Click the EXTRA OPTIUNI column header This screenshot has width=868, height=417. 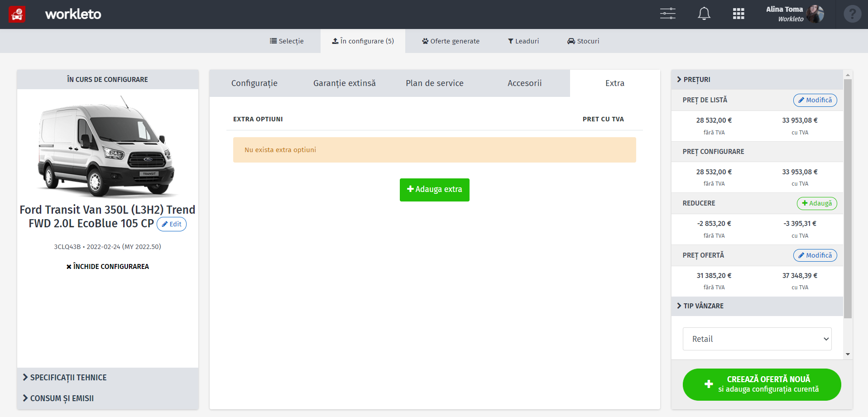point(258,119)
